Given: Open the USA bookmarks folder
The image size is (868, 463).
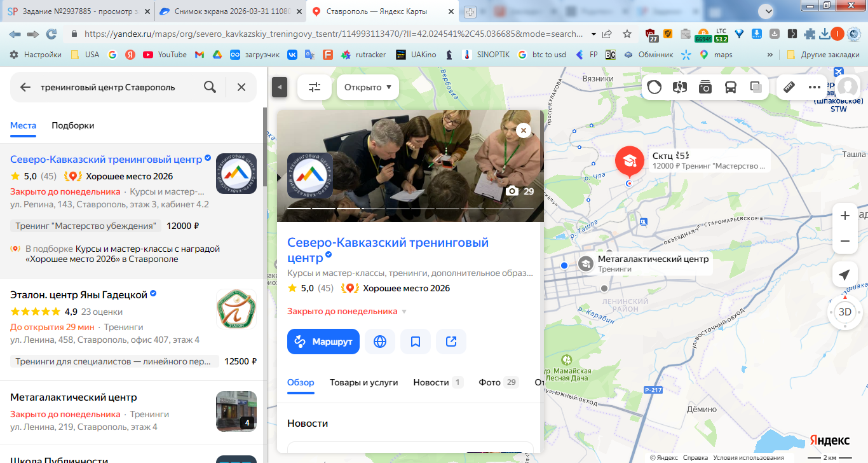Looking at the screenshot, I should tap(85, 55).
